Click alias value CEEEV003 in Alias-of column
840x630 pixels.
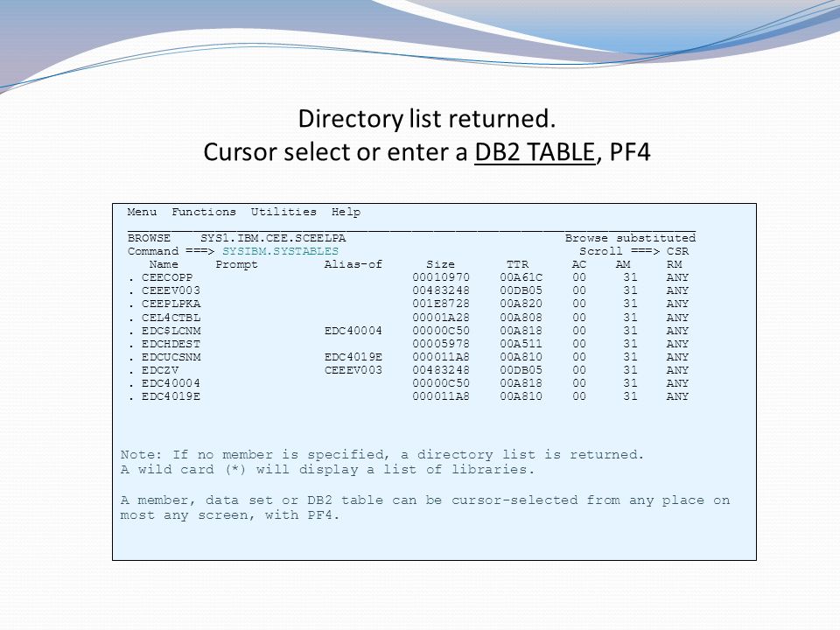coord(353,370)
